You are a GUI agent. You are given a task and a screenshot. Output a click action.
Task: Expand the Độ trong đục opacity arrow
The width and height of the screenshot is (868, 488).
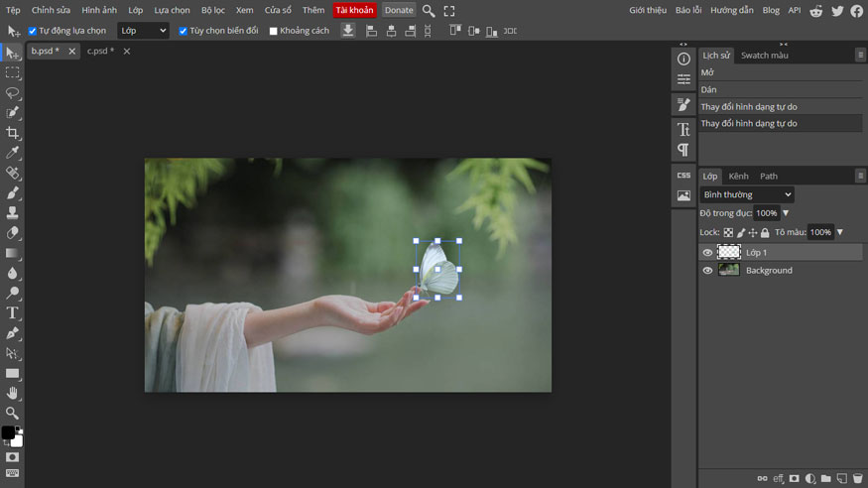point(786,213)
